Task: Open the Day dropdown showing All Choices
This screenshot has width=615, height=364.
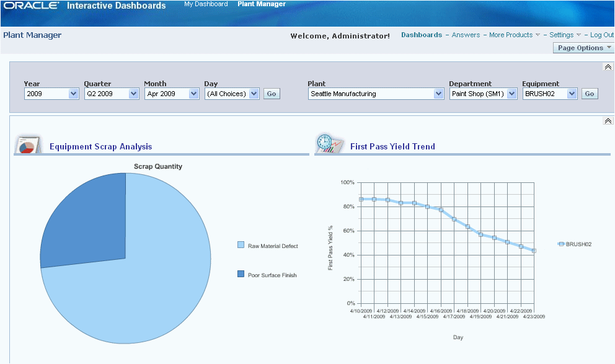Action: point(232,94)
